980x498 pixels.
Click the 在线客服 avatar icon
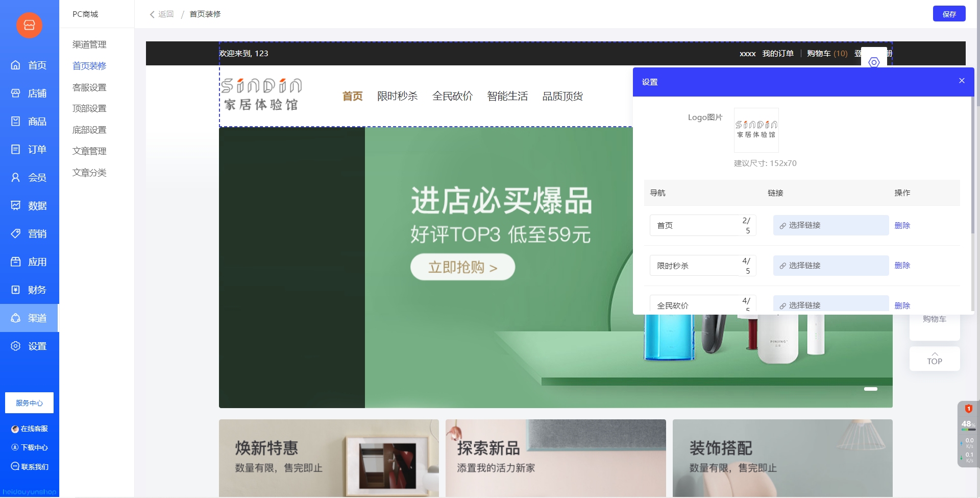15,429
